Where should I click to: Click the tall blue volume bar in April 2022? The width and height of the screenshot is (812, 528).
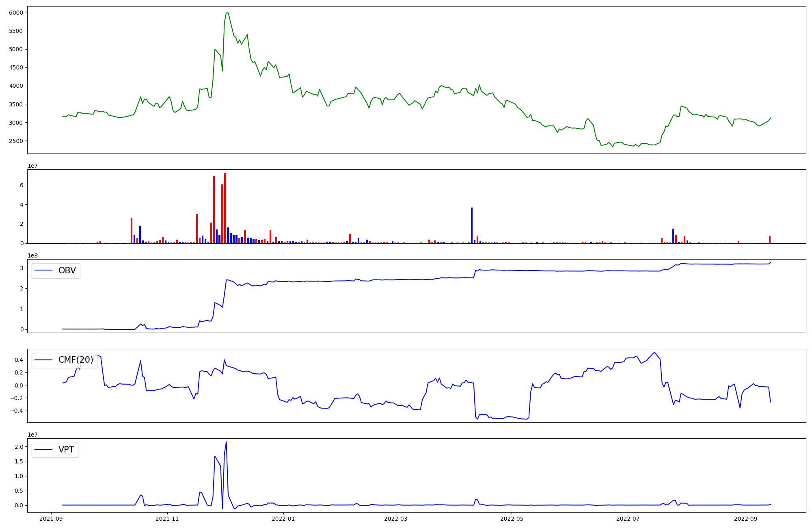pos(472,225)
